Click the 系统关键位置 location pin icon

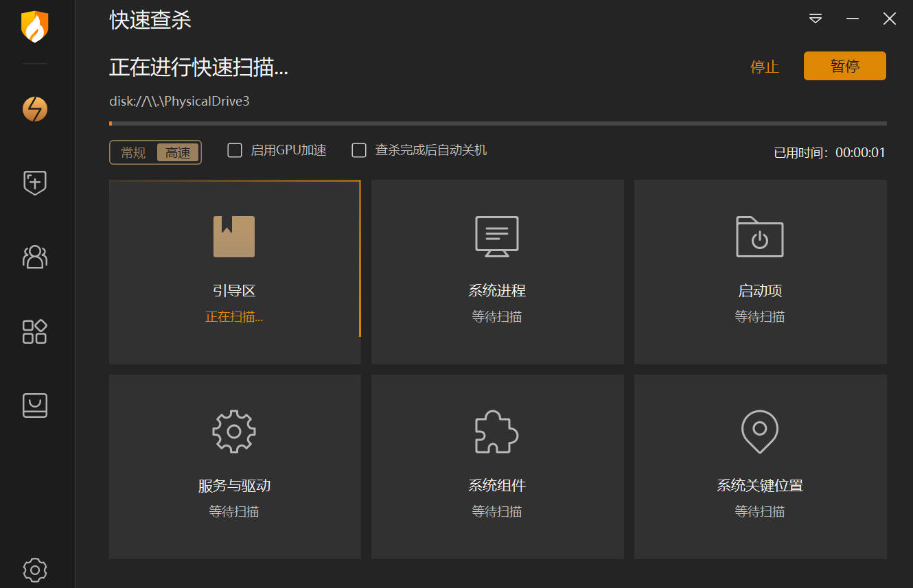[759, 431]
